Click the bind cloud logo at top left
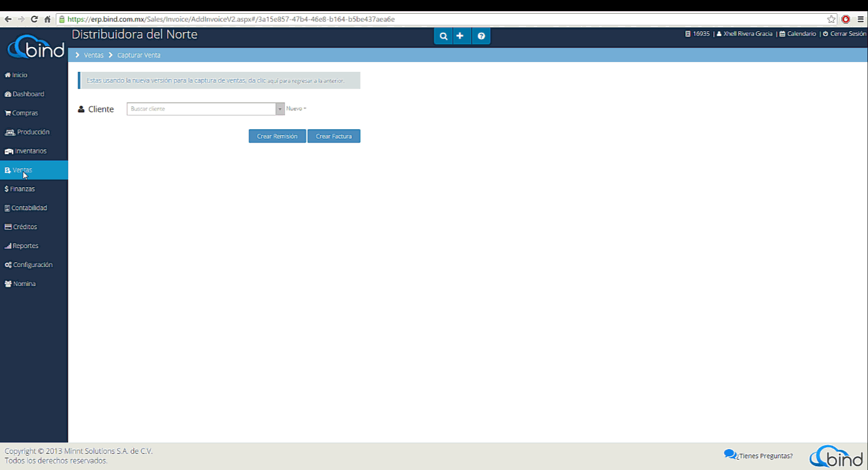The width and height of the screenshot is (868, 470). click(36, 47)
